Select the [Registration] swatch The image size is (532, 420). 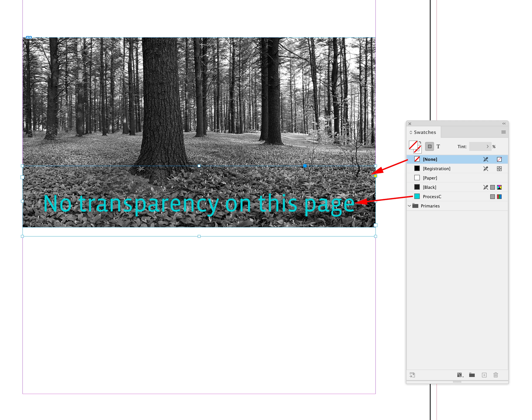coord(436,168)
